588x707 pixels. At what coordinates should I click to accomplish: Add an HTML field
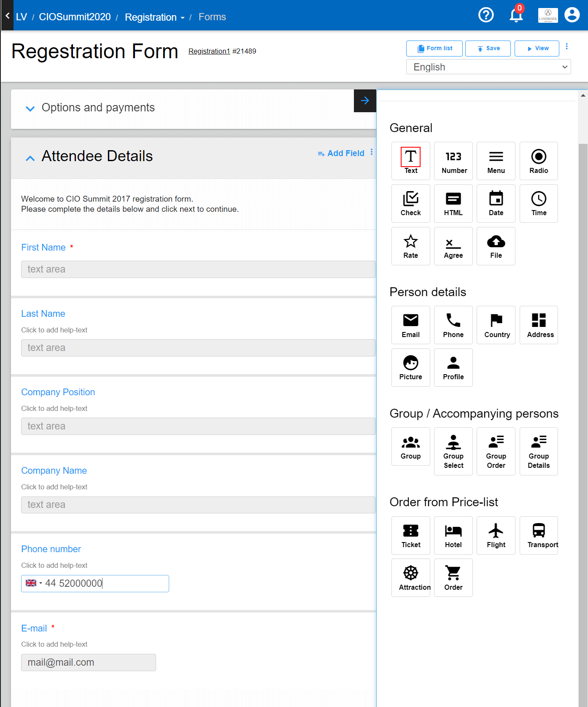point(453,203)
